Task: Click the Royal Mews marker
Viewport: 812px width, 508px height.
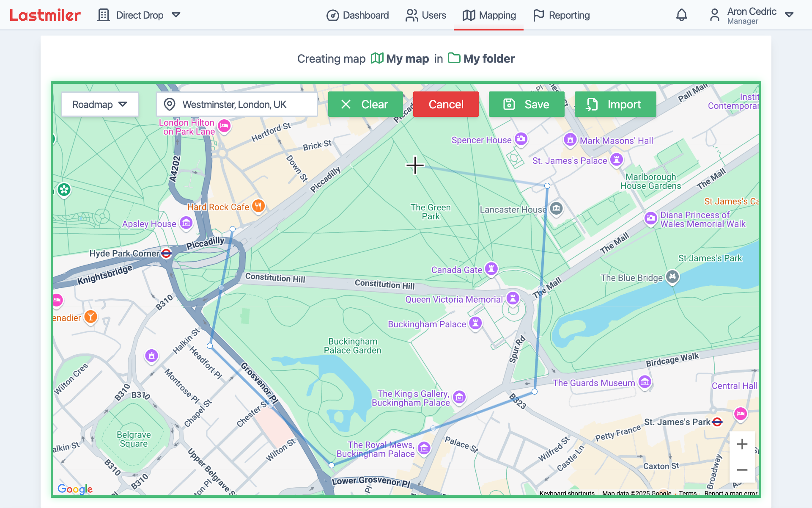Action: [424, 448]
